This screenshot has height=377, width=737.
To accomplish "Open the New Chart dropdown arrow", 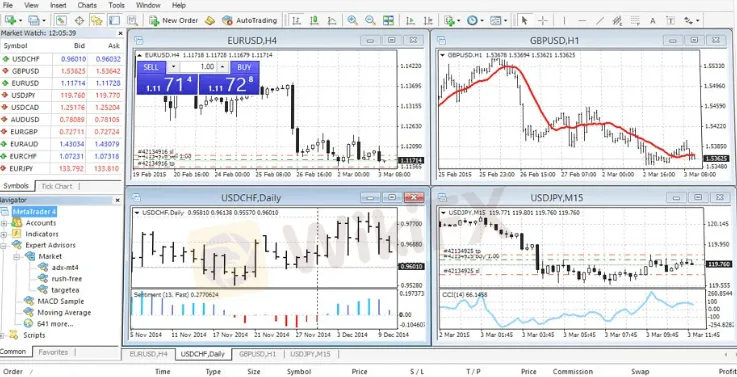I will (20, 21).
